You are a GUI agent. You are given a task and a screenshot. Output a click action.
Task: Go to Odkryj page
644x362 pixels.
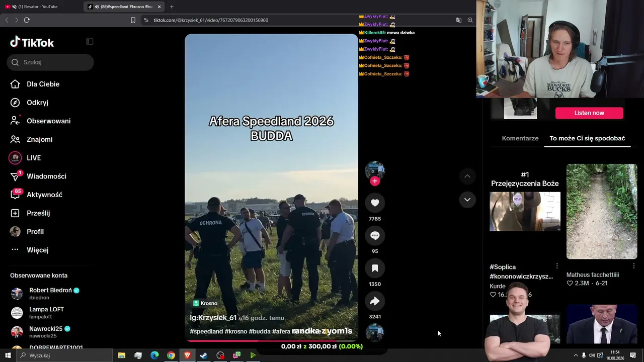[x=30, y=103]
